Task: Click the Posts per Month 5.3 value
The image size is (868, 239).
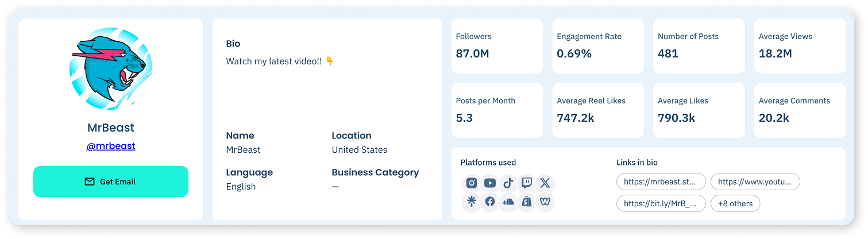Action: pos(464,118)
